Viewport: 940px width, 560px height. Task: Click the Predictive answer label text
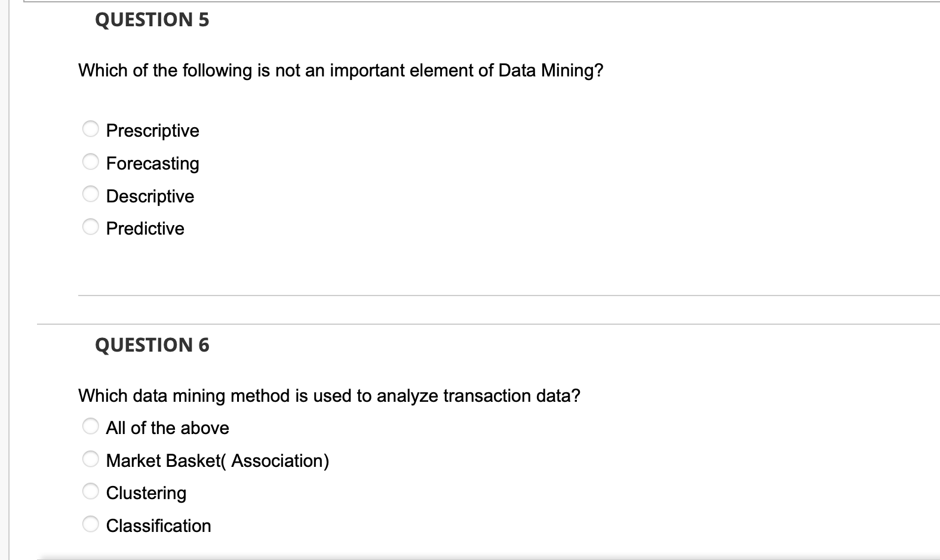point(145,228)
